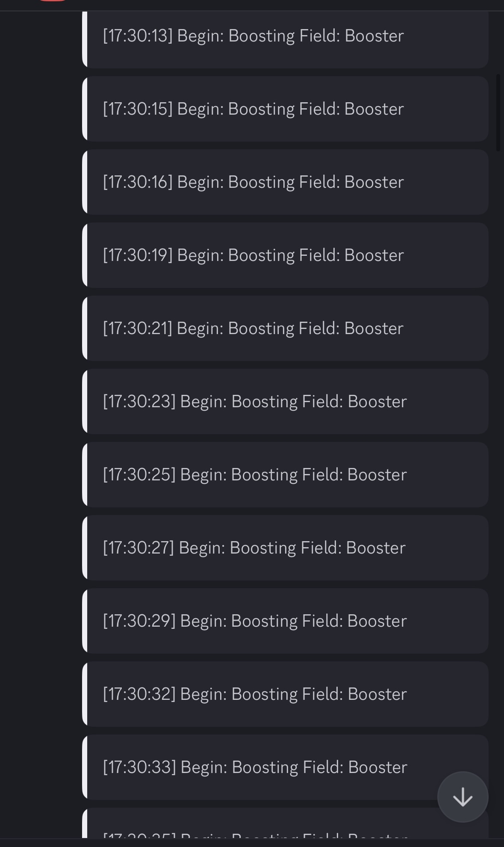Click the timestamp text [17:30:29]
Image resolution: width=504 pixels, height=847 pixels.
[x=139, y=621]
